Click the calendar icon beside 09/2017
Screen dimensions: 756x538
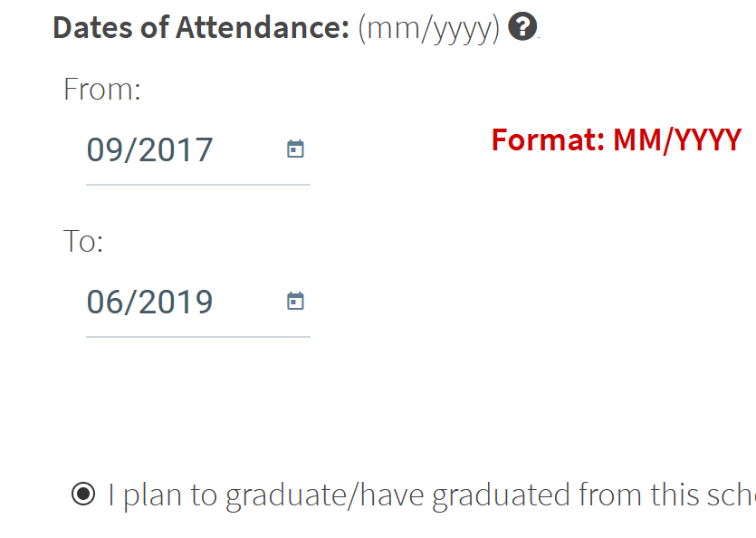(295, 149)
